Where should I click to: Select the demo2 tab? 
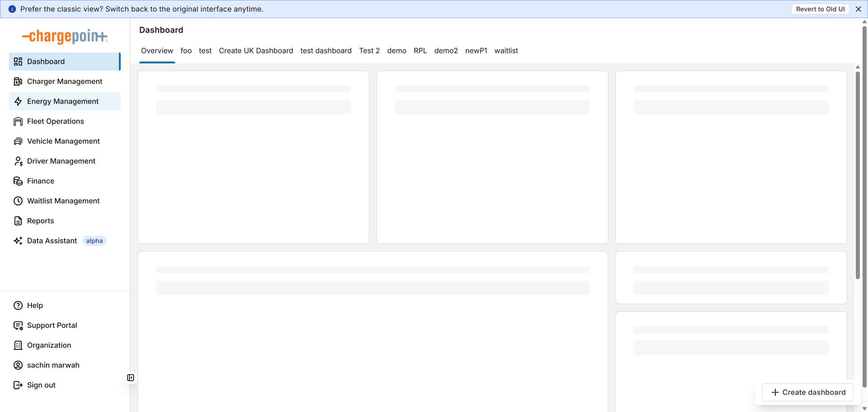446,51
